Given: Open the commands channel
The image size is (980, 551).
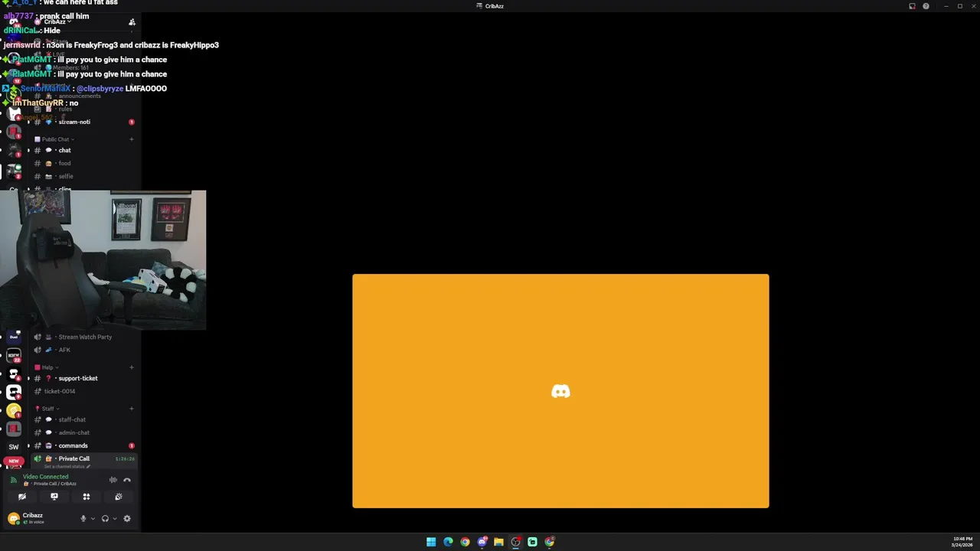Looking at the screenshot, I should 84,445.
